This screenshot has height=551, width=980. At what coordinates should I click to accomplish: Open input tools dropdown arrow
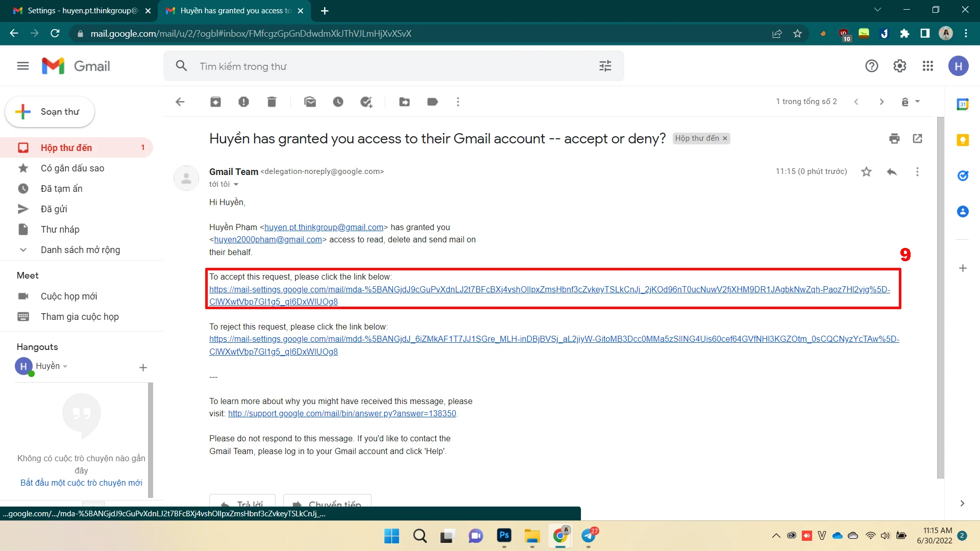pyautogui.click(x=917, y=102)
